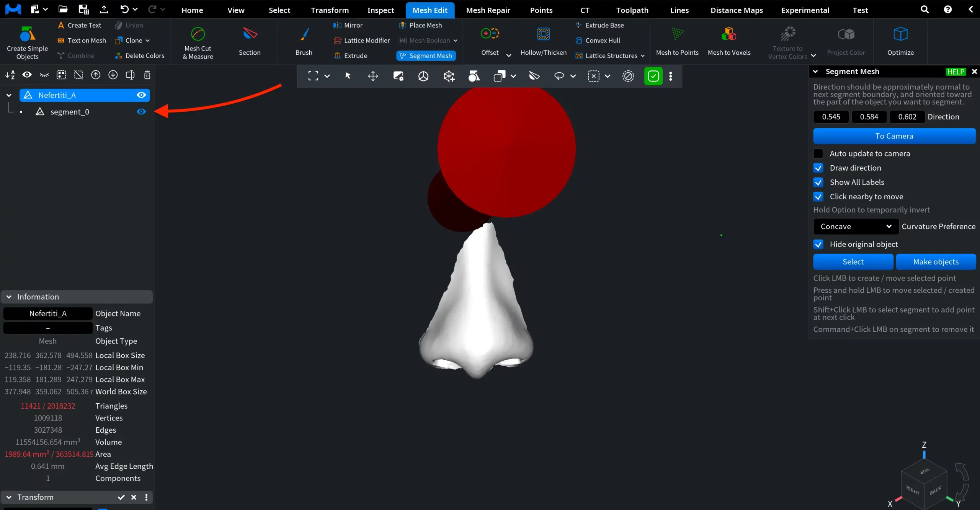The height and width of the screenshot is (510, 980).
Task: Open the Mesh Cut & Measure tool
Action: pyautogui.click(x=197, y=42)
